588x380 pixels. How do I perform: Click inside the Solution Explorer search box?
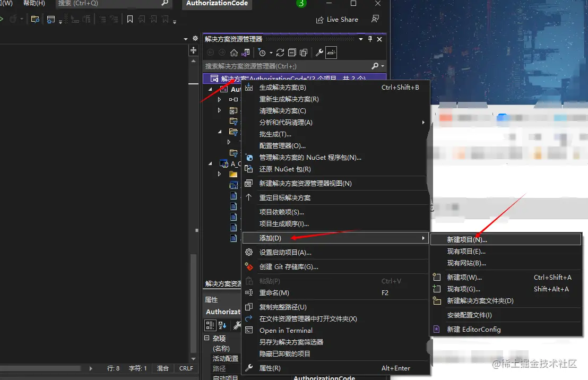pos(281,66)
